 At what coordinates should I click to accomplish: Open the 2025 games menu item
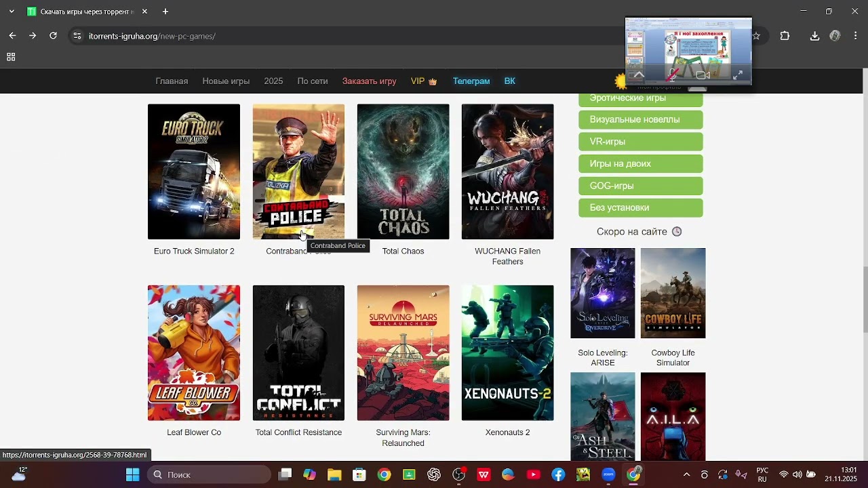point(273,81)
